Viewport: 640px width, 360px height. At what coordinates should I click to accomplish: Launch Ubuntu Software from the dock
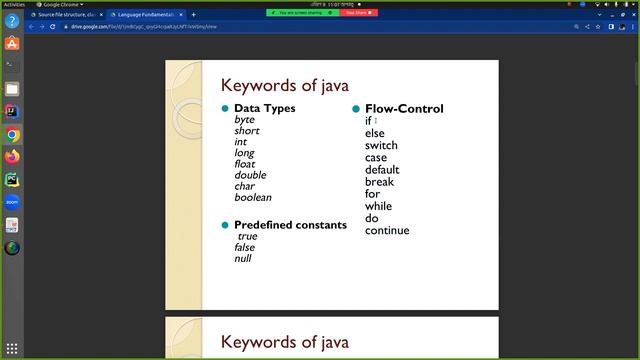[12, 43]
